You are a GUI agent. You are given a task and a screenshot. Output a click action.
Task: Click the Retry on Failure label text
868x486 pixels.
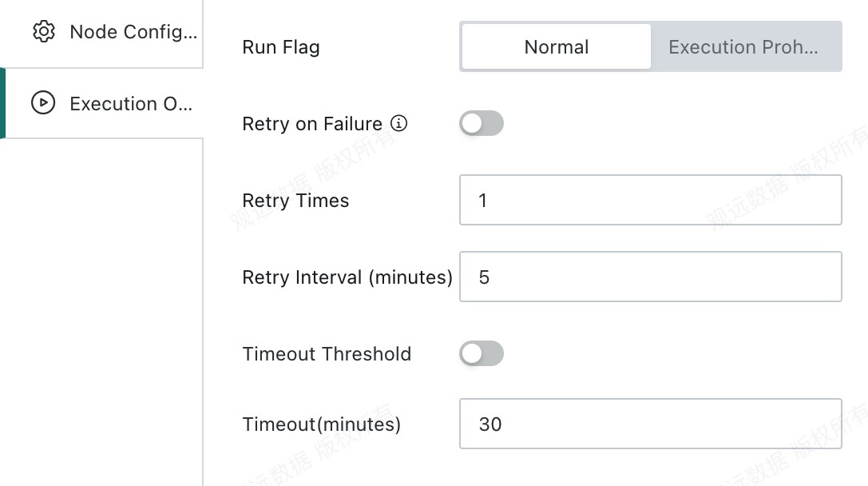pos(312,124)
